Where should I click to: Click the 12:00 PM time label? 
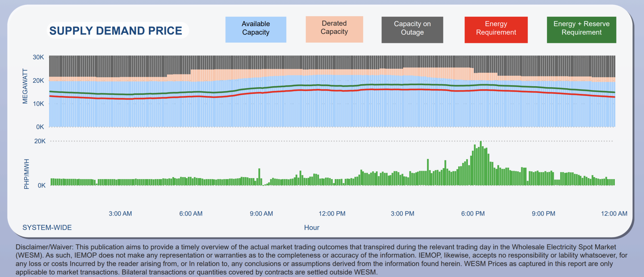[332, 214]
